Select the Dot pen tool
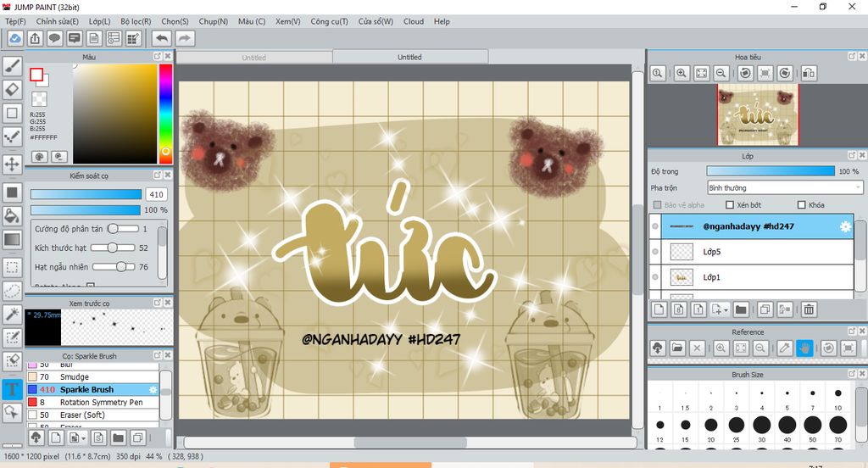Screen dimensions: 868x468 click(x=12, y=136)
